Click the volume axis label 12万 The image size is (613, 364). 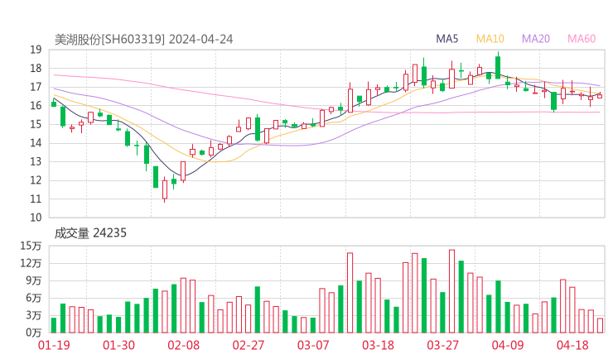tap(31, 264)
